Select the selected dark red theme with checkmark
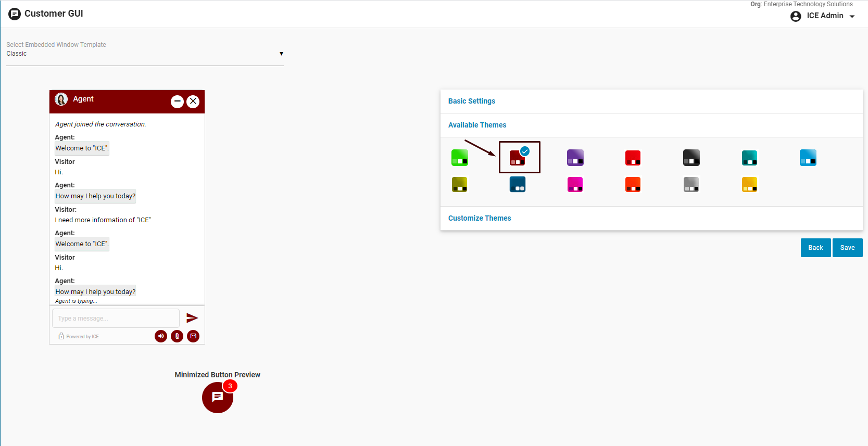Viewport: 868px width, 446px height. [518, 158]
